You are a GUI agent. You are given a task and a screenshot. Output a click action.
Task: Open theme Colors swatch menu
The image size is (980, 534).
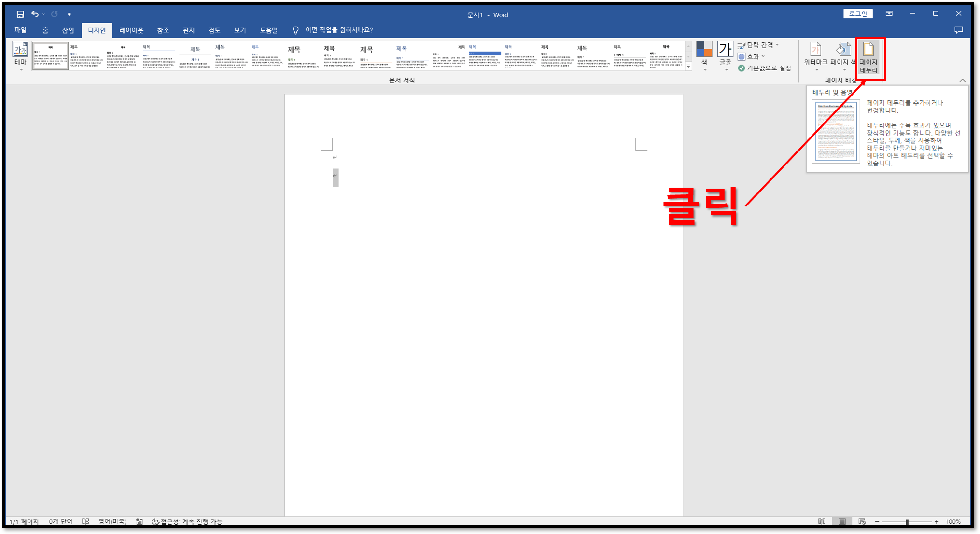coord(704,56)
